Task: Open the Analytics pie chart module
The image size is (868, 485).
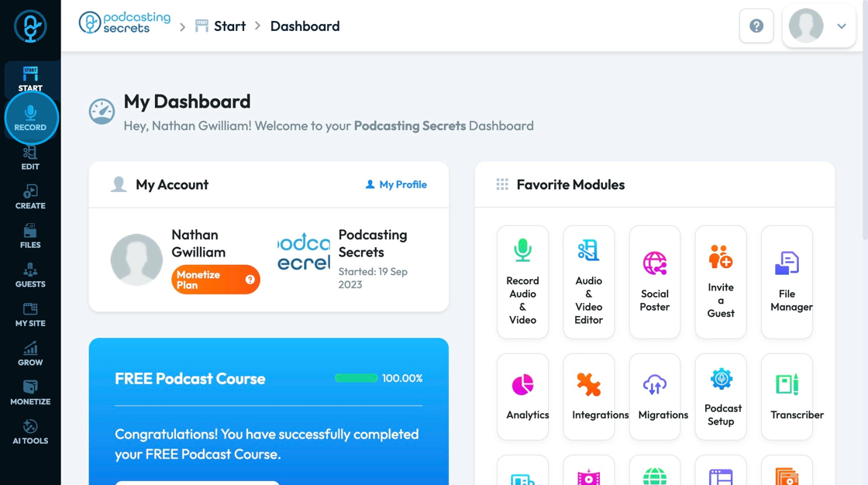Action: coord(523,397)
